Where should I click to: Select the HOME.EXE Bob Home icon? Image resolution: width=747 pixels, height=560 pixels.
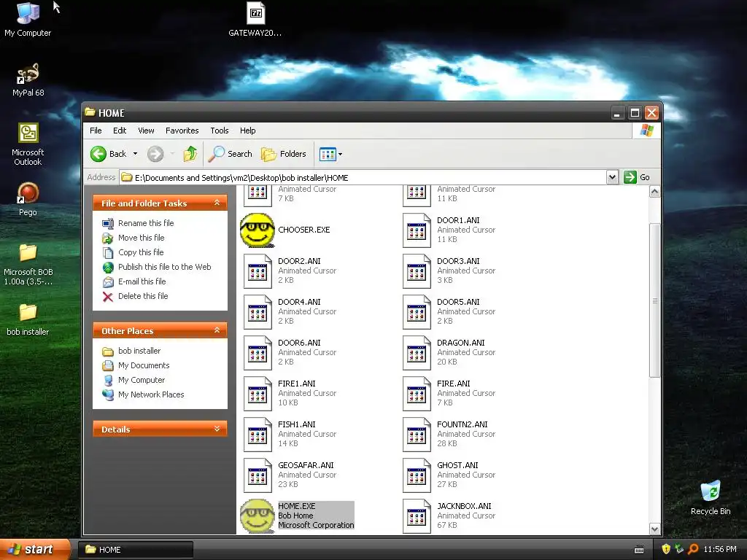(x=258, y=516)
